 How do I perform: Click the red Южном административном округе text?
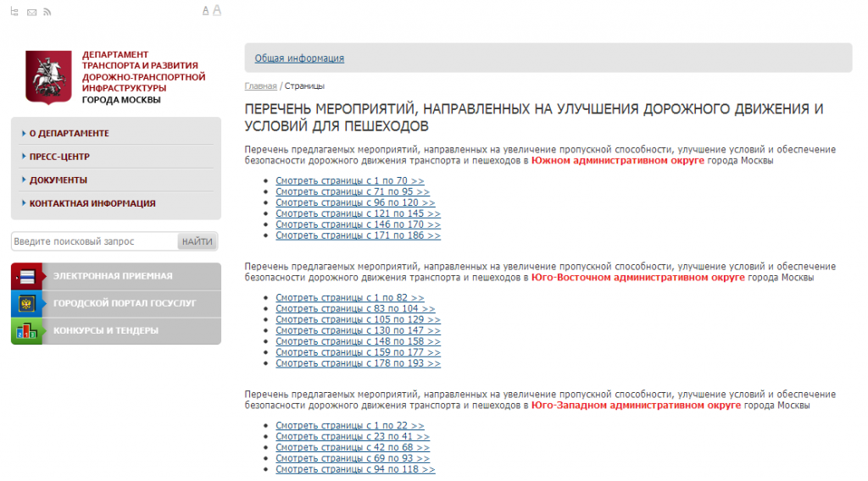click(x=618, y=161)
